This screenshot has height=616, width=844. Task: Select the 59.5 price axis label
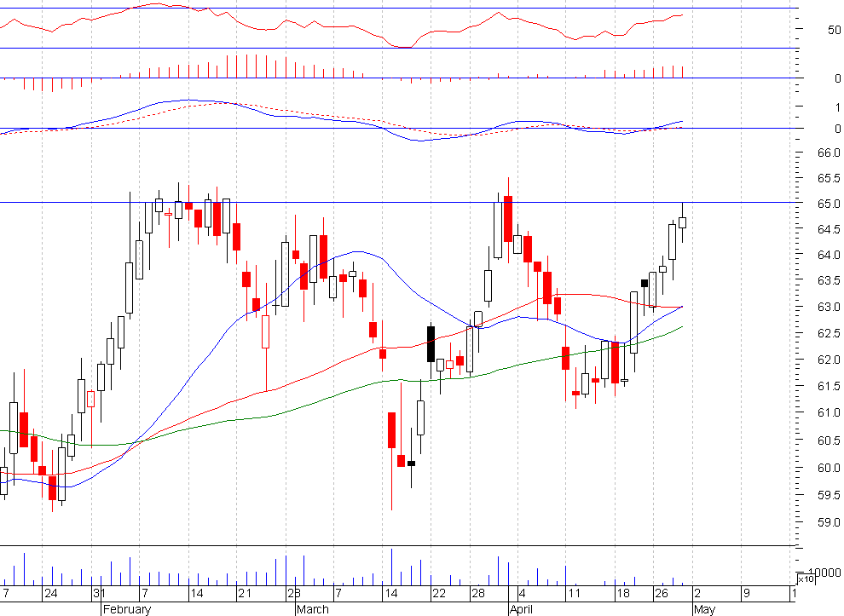click(829, 495)
